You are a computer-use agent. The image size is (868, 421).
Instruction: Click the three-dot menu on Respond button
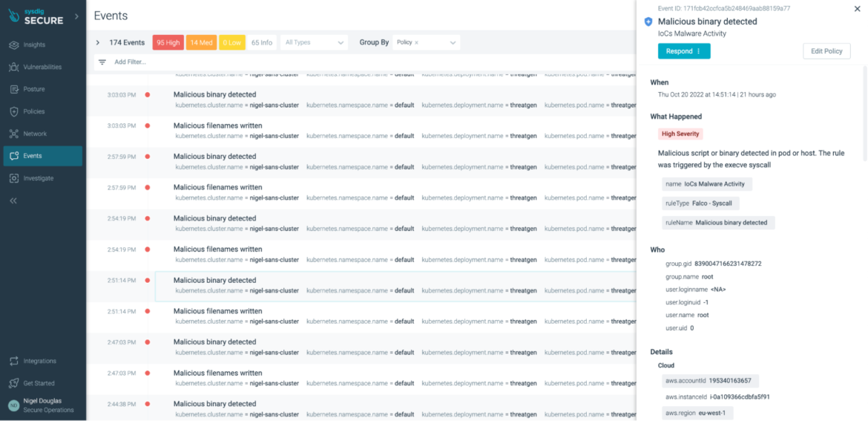699,51
